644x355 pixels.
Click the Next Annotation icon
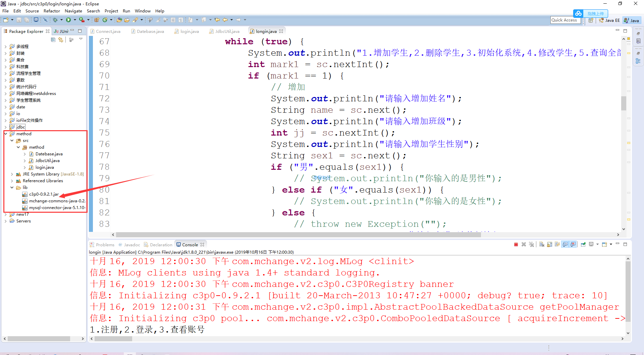click(x=190, y=20)
